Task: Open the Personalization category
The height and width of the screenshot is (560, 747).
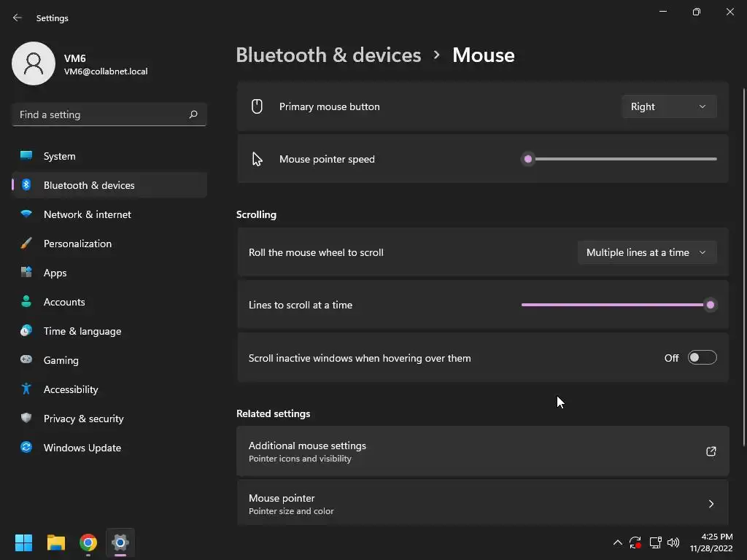Action: 109,244
